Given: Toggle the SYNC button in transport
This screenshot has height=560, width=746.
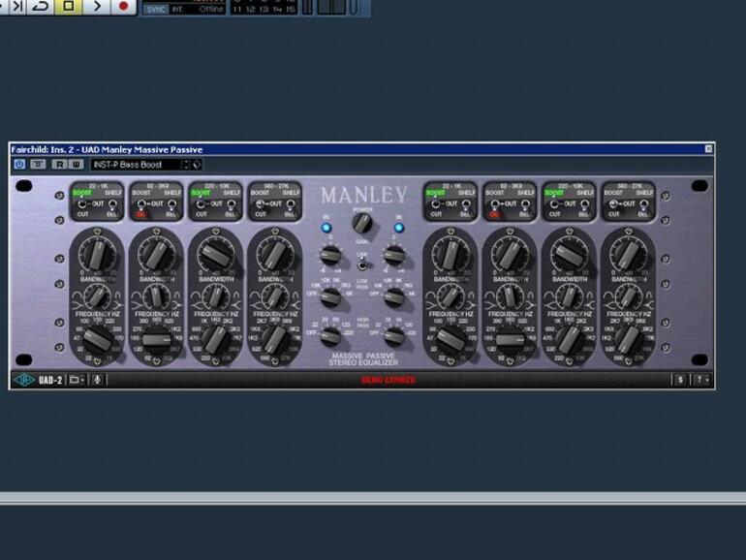Looking at the screenshot, I should 156,8.
